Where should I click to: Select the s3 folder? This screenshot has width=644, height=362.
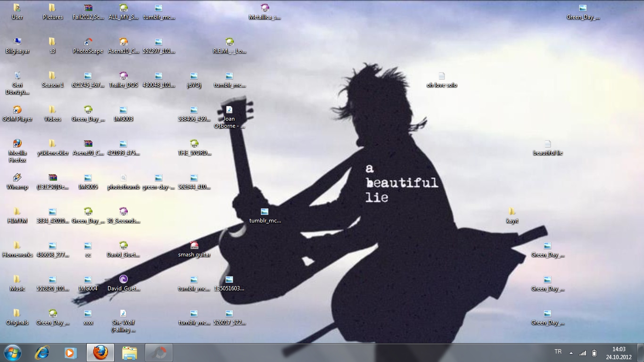click(52, 46)
